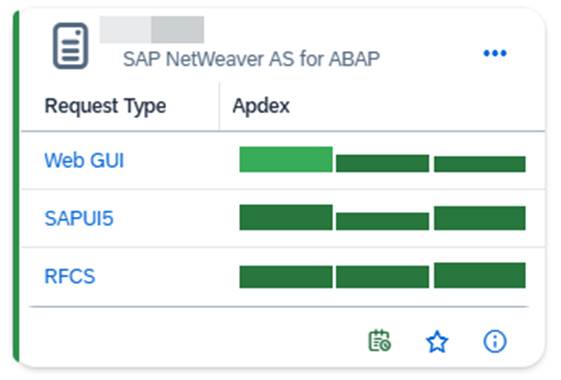Select the middle Web GUI Apdex bar
Screen dimensions: 561x380
[x=382, y=163]
